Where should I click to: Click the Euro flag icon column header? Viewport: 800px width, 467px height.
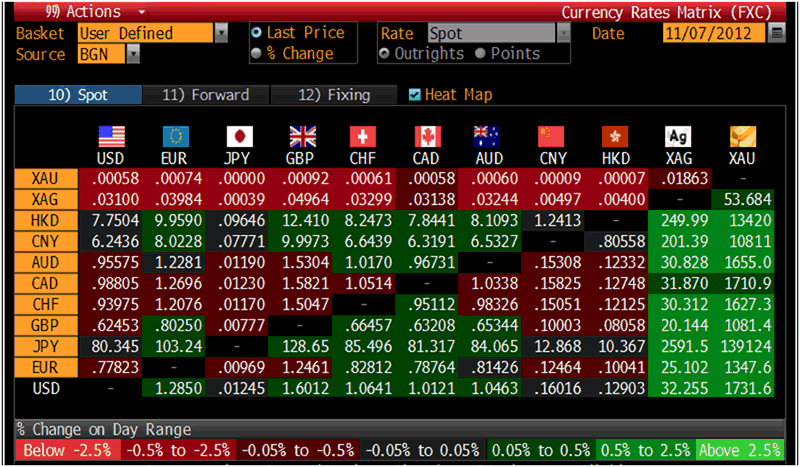point(174,137)
